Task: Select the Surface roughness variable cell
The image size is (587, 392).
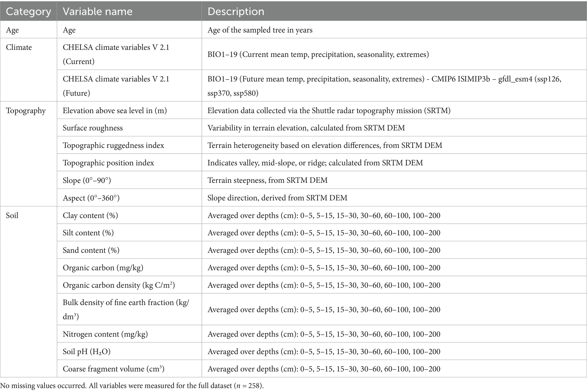Action: (93, 128)
